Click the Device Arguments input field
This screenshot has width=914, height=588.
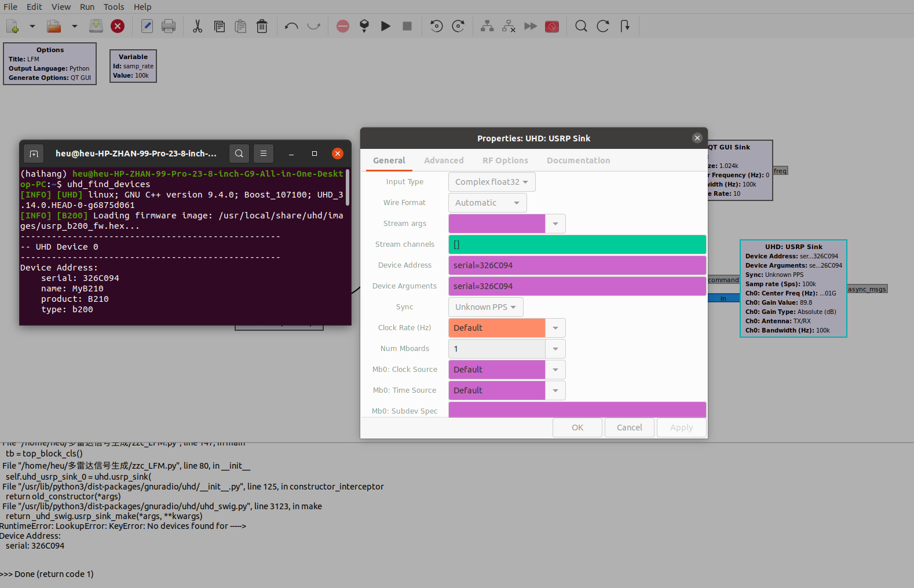[x=577, y=286]
